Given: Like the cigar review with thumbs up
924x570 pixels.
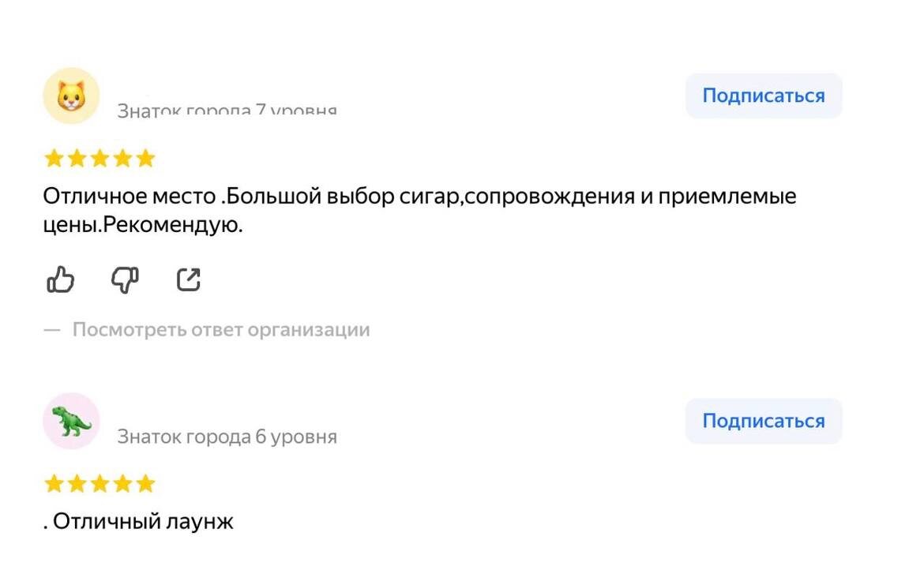Looking at the screenshot, I should click(61, 279).
